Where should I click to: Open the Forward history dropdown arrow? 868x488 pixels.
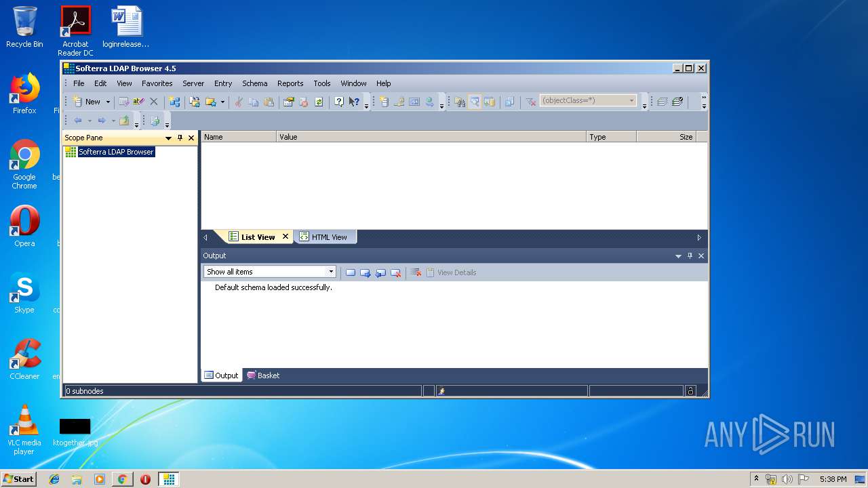click(113, 121)
